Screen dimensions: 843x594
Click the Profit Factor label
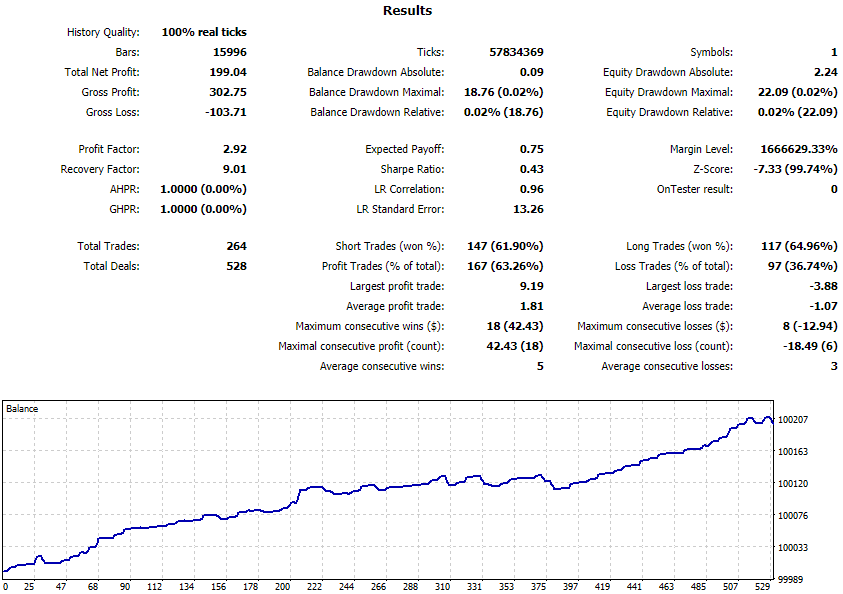tap(109, 149)
